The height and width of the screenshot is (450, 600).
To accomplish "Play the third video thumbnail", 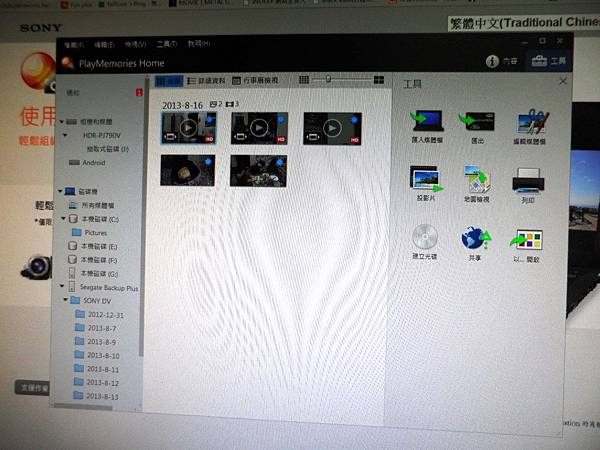I will point(332,128).
